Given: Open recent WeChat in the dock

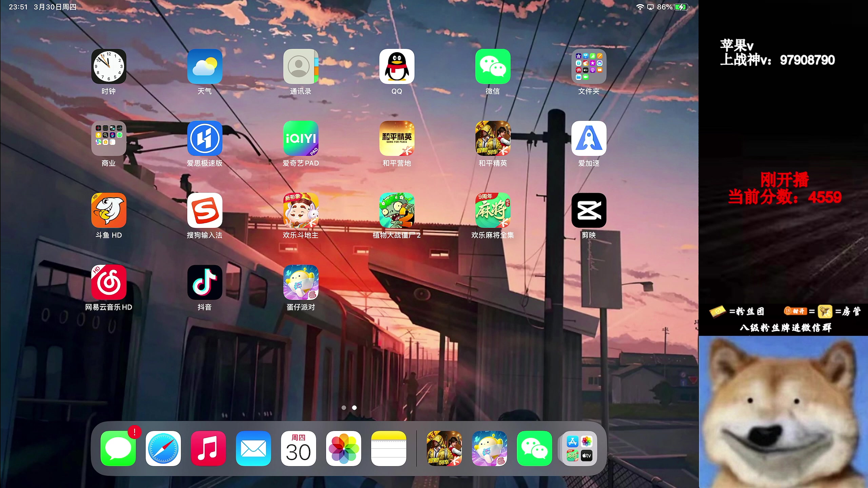Looking at the screenshot, I should pyautogui.click(x=534, y=448).
